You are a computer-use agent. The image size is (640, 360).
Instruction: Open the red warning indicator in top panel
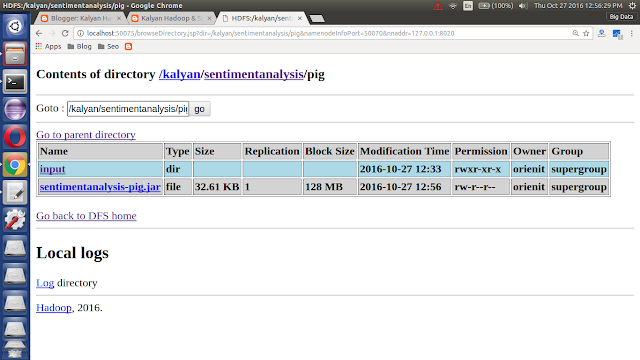point(438,6)
